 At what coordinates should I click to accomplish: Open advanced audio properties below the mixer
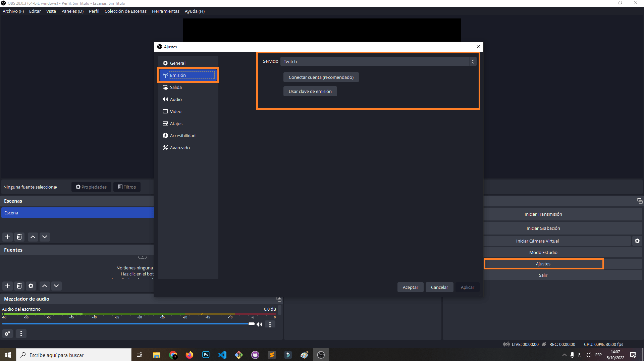7,333
